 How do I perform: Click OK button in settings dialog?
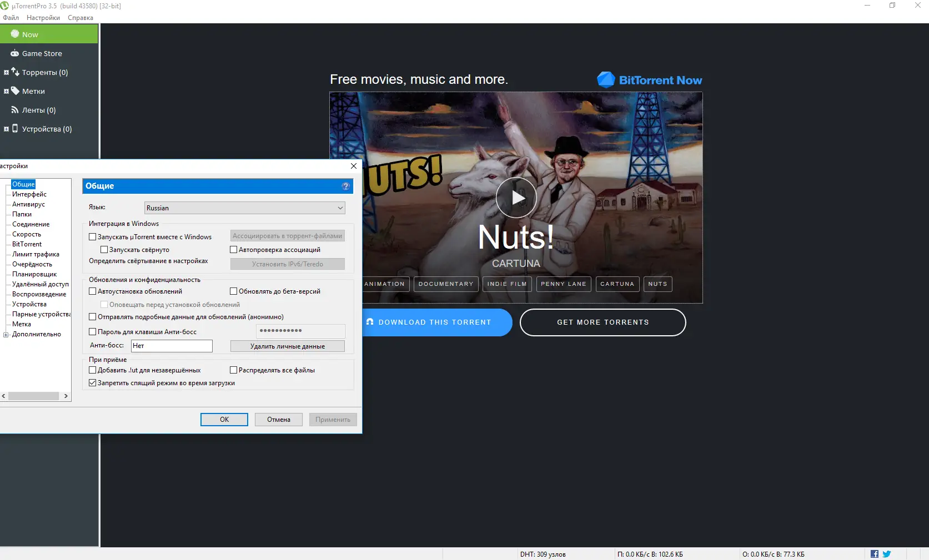coord(224,420)
